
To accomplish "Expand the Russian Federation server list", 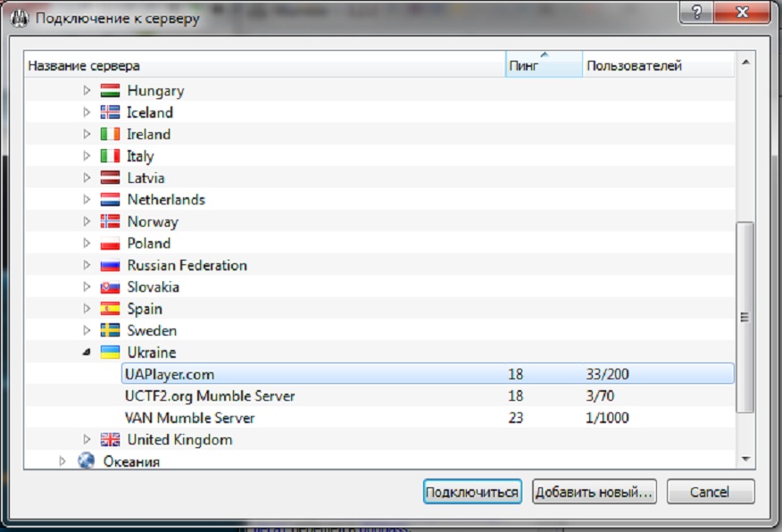I will pos(87,265).
